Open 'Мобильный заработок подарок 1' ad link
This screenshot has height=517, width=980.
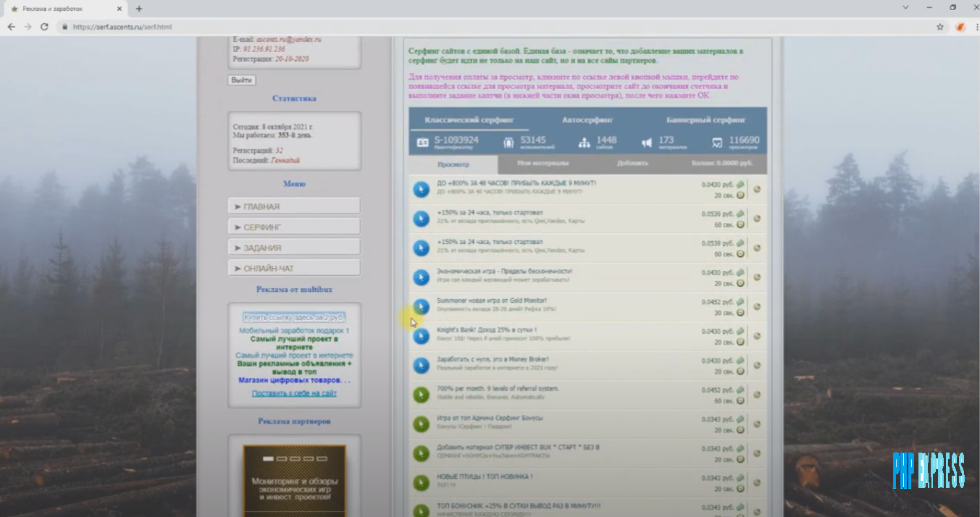(x=294, y=331)
